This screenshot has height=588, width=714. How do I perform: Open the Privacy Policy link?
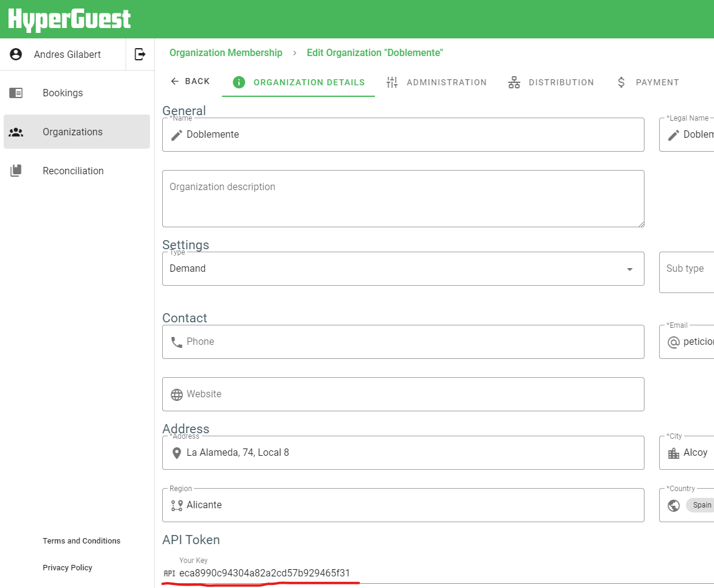coord(68,567)
